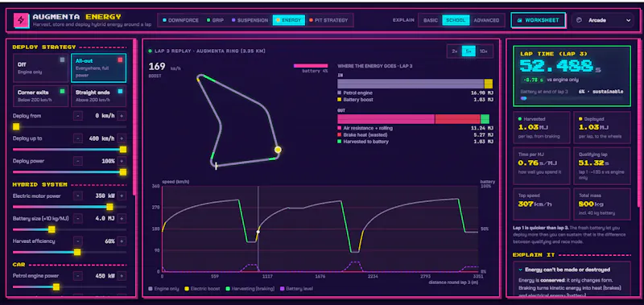
Task: Select the Off deploy strategy
Action: point(41,68)
